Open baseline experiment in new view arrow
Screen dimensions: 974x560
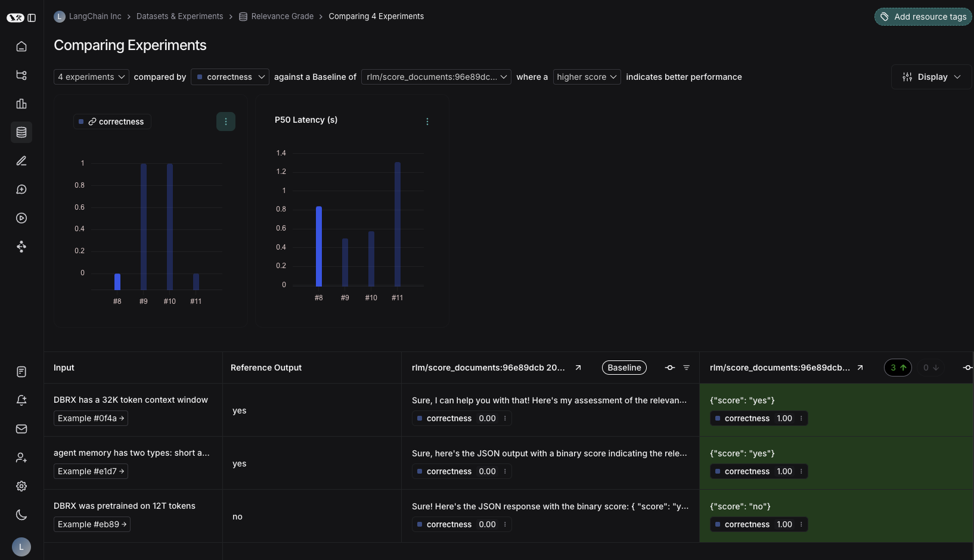coord(578,368)
